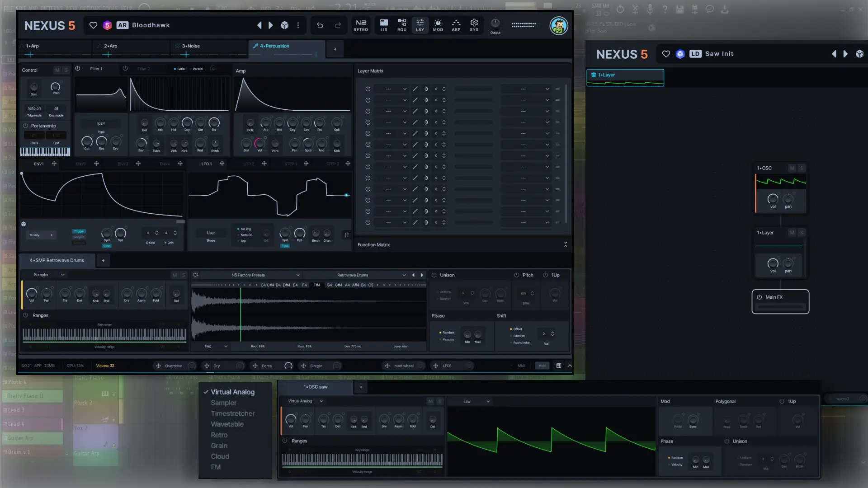Adjust the Filter 1 Cut knob
The image size is (868, 488).
pyautogui.click(x=87, y=141)
